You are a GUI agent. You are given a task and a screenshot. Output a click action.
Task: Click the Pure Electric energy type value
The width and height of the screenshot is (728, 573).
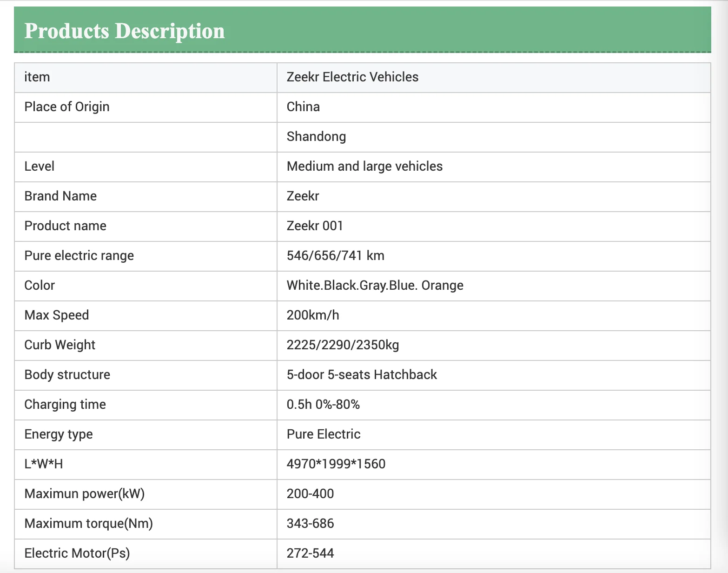click(324, 434)
